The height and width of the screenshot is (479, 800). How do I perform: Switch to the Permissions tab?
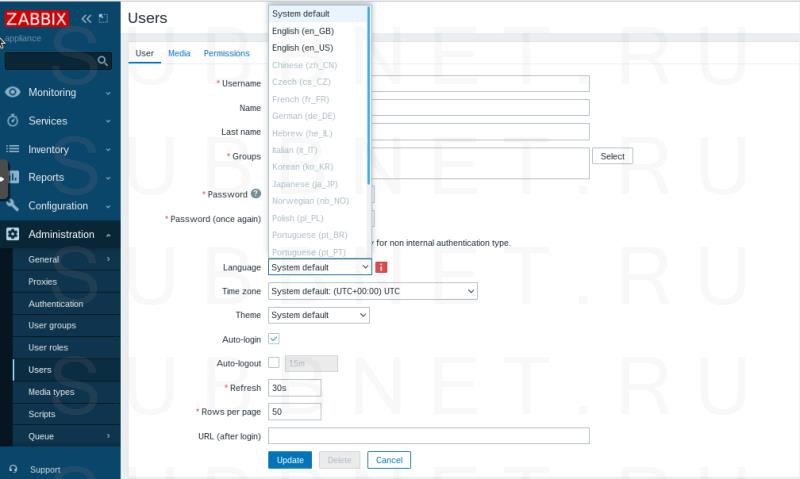[x=226, y=53]
